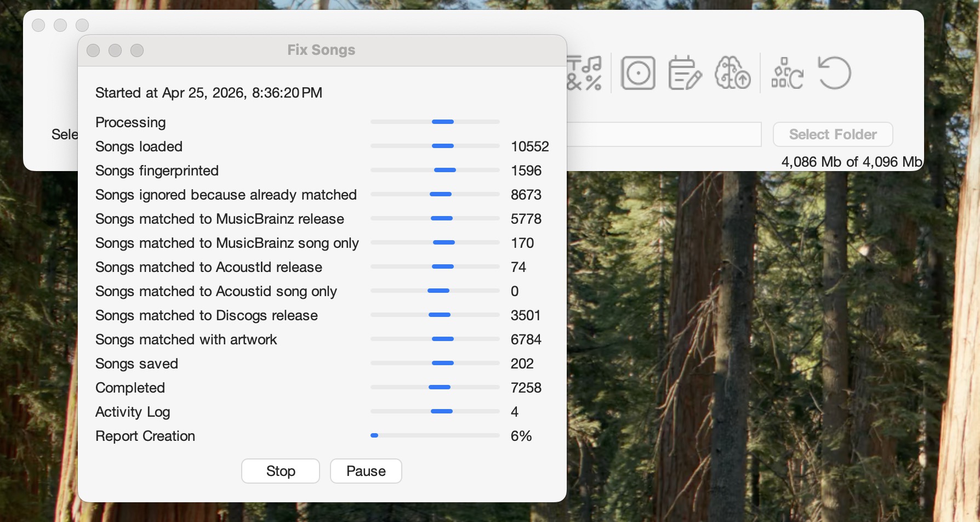Close the main application window behind dialog
Screen dimensions: 980x522
(x=38, y=25)
